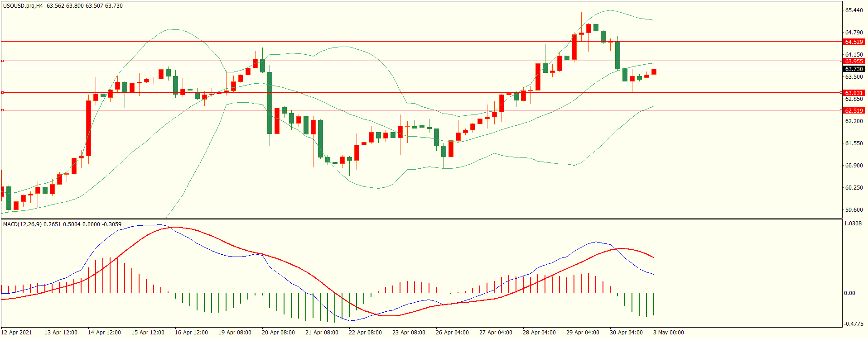The height and width of the screenshot is (338, 868).
Task: Click the 3 May 00:00 date label
Action: [668, 333]
